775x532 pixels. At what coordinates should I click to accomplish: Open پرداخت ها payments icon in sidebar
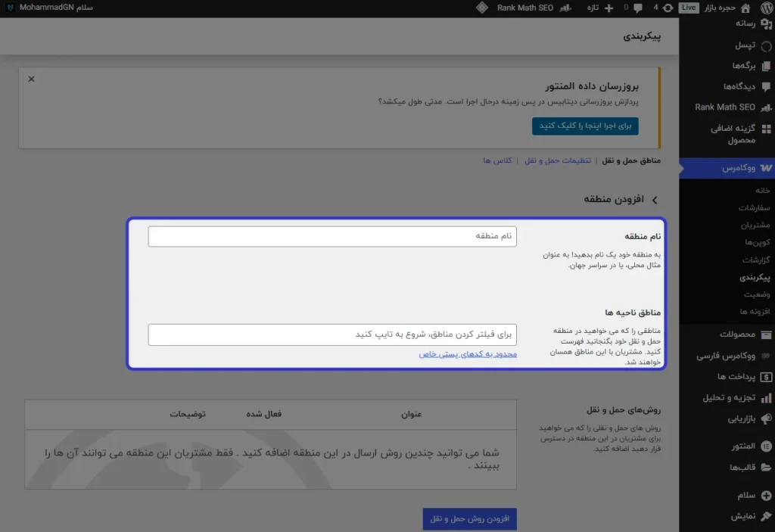[766, 377]
